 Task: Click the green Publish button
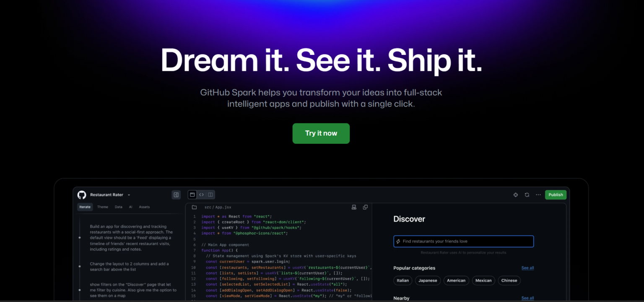(x=556, y=195)
